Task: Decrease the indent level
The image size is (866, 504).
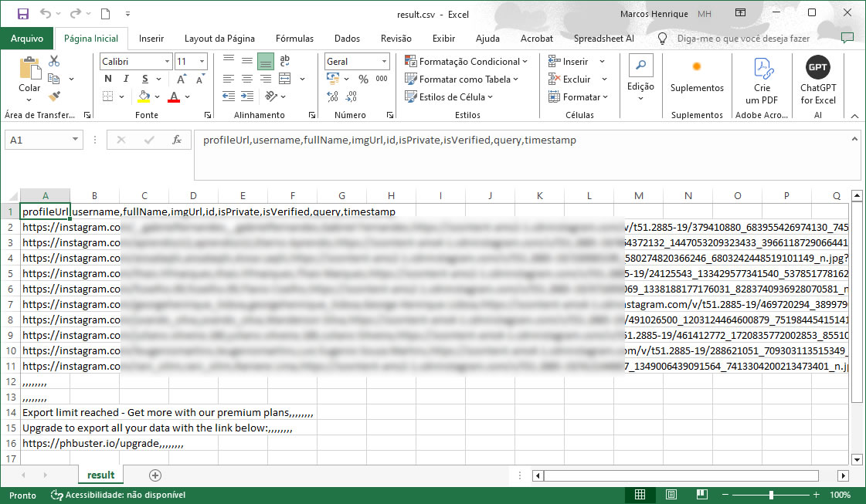Action: pos(228,96)
